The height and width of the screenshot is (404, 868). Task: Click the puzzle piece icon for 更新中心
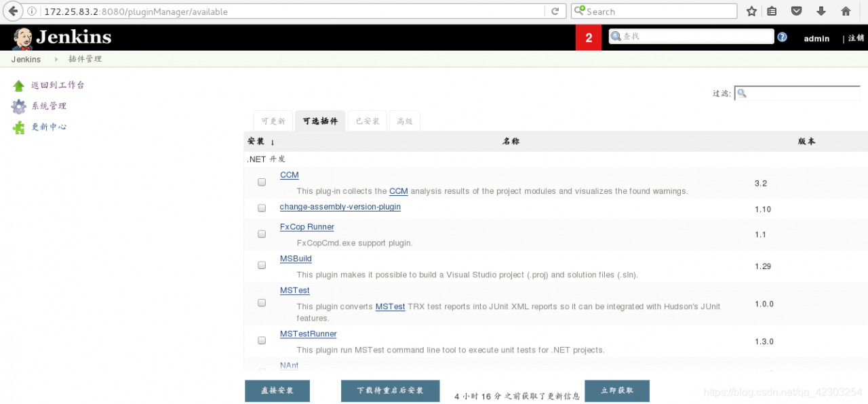(x=18, y=127)
